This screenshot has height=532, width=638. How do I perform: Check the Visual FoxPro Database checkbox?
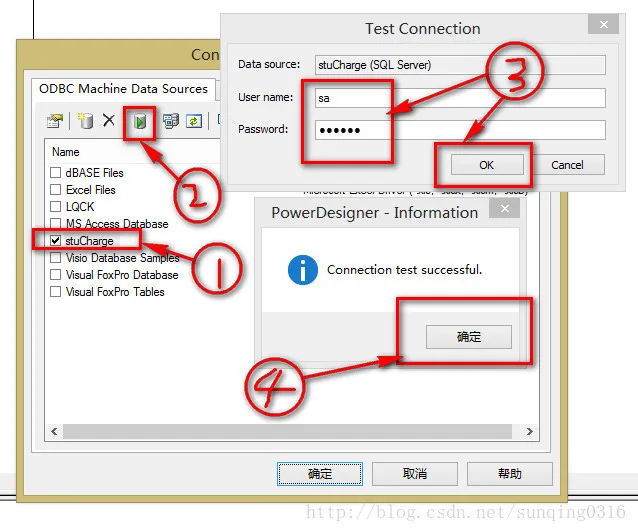pos(55,275)
